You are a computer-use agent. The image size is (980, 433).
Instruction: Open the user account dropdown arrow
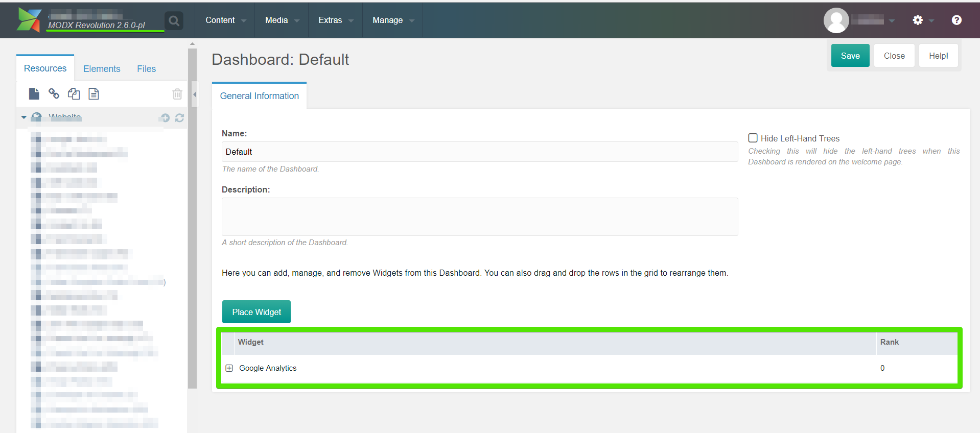point(892,21)
